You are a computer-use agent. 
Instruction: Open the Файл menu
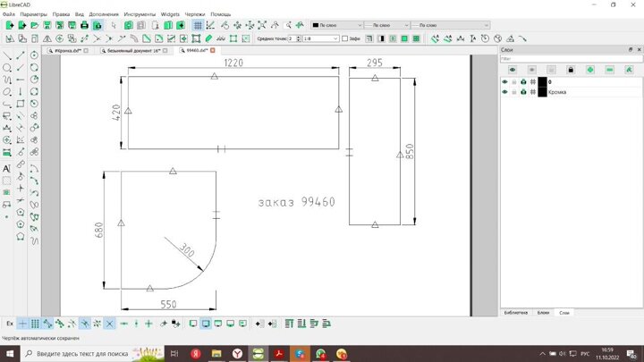(x=9, y=14)
